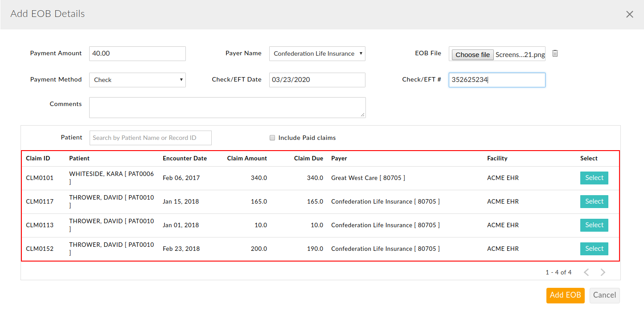644x315 pixels.
Task: Focus the Patient search box
Action: [151, 138]
